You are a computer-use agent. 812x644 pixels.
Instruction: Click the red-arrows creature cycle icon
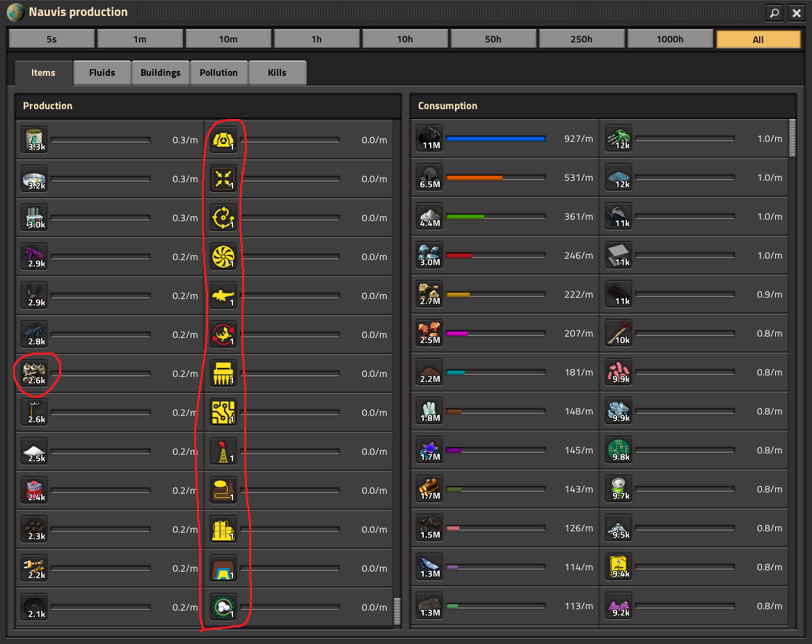click(x=224, y=335)
